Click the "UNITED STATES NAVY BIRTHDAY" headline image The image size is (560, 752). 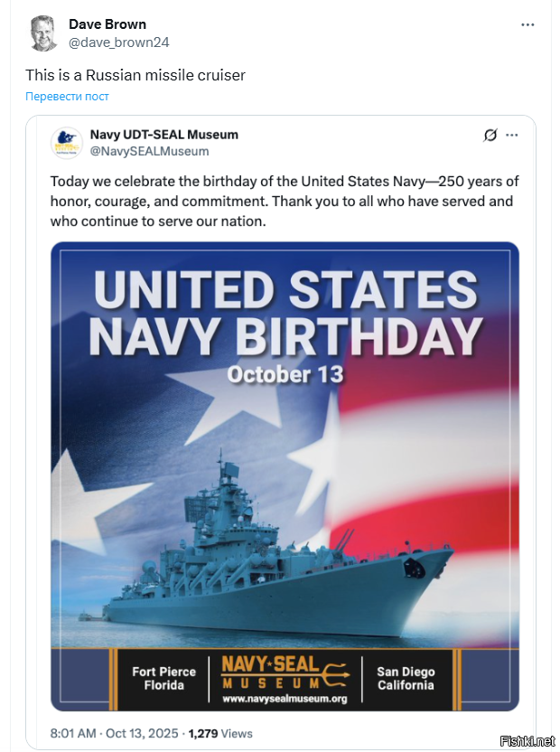pyautogui.click(x=285, y=312)
